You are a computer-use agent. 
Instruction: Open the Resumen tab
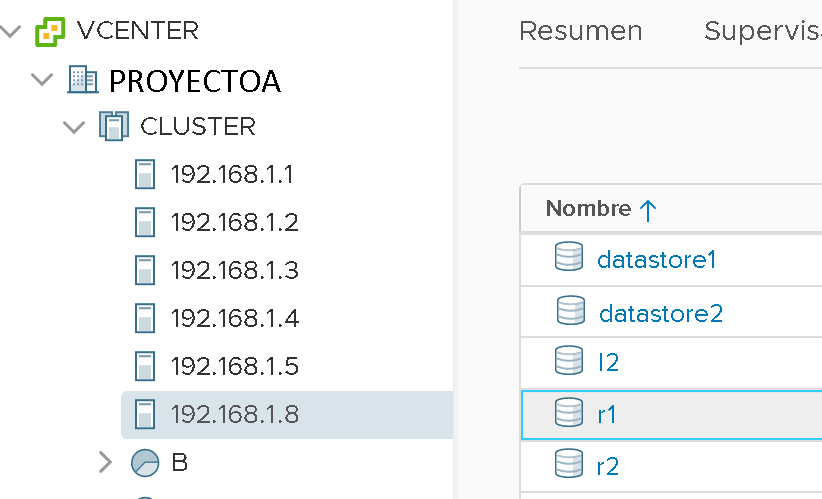point(580,31)
